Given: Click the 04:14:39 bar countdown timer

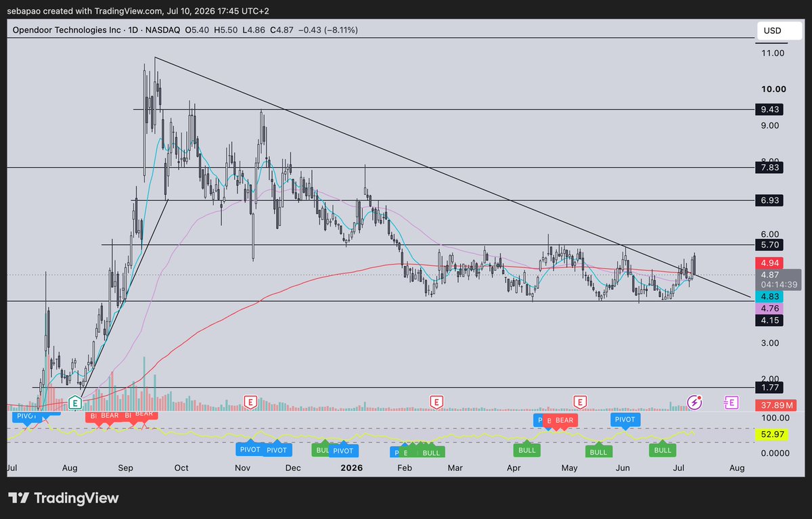Looking at the screenshot, I should tap(778, 285).
